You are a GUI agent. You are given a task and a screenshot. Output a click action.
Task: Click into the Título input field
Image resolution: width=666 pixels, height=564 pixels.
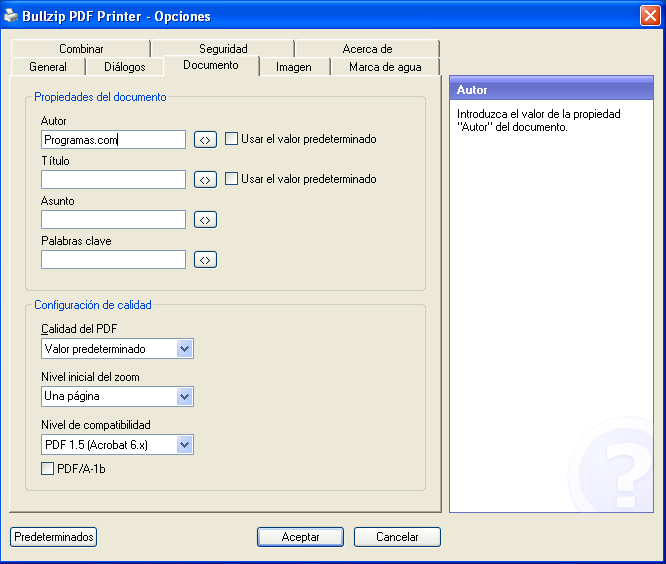pyautogui.click(x=113, y=180)
